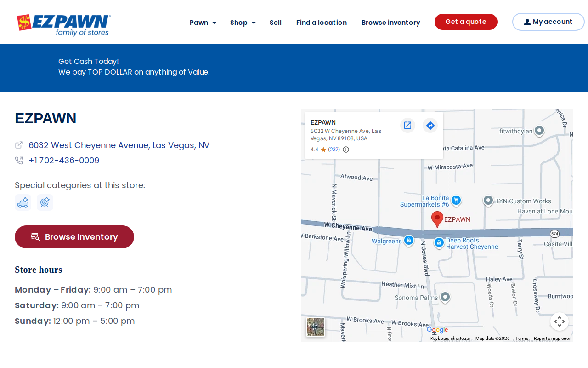
Task: Open map Keyboard shortcuts
Action: tap(450, 339)
